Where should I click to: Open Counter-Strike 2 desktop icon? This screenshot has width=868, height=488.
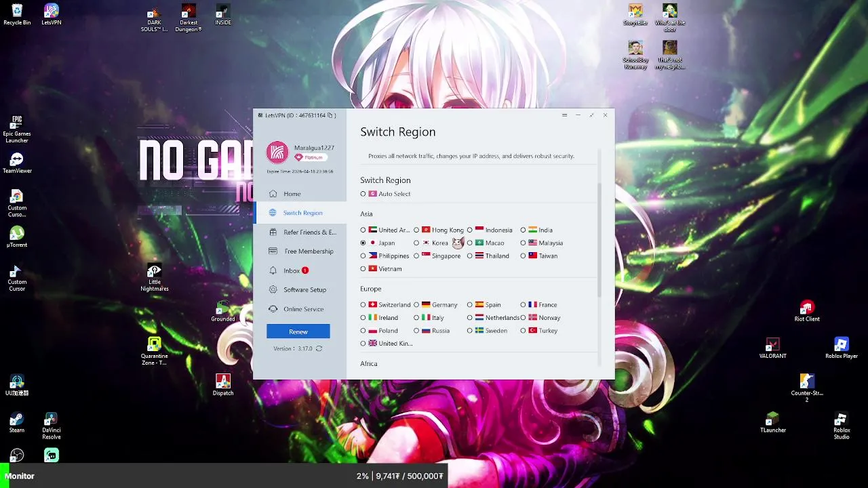807,388
